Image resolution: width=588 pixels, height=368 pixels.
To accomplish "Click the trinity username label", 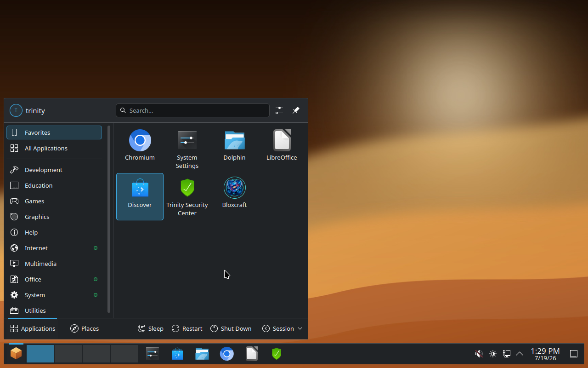I will coord(35,111).
